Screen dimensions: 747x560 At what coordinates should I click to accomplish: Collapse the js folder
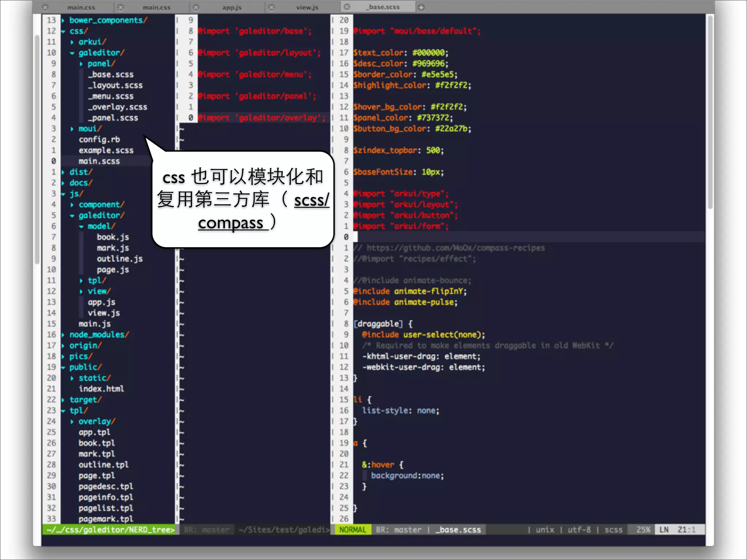click(x=63, y=194)
